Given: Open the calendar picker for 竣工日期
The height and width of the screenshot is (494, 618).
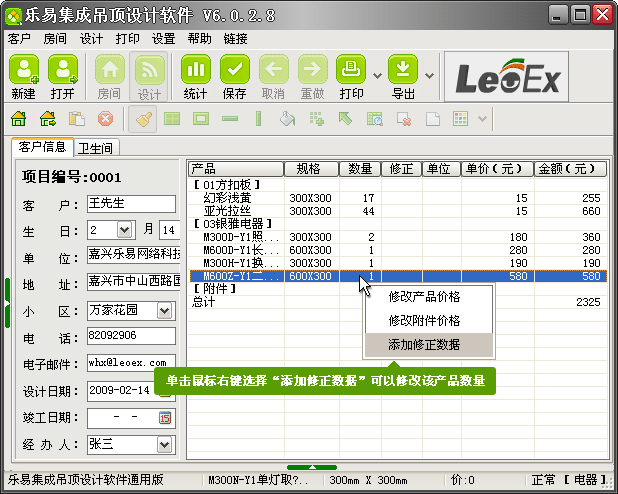Looking at the screenshot, I should coord(165,417).
